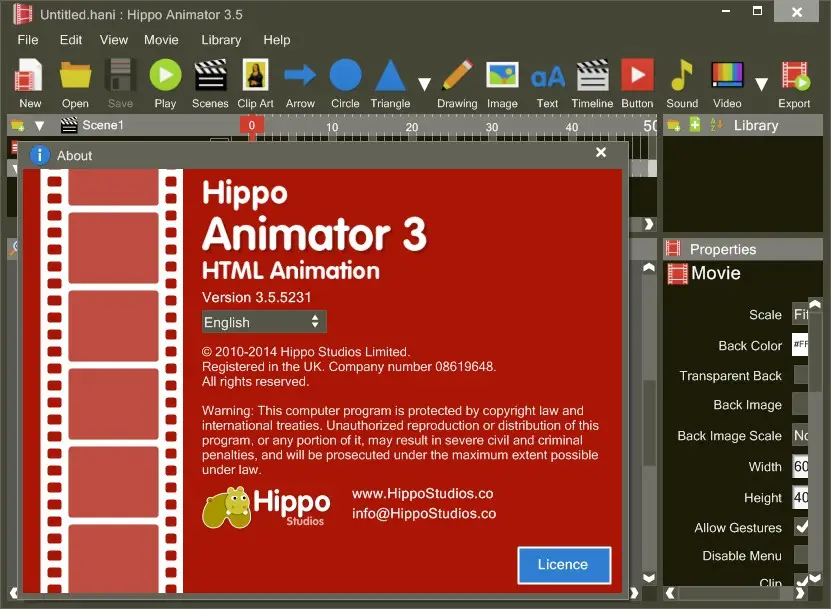
Task: Open a file using the Open folder icon
Action: click(75, 83)
